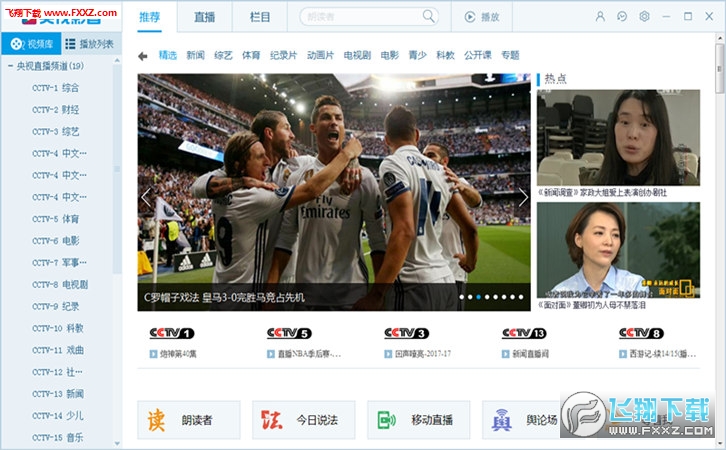Play 回声嘹亮-2017-17 on CCTV3
This screenshot has height=450, width=726.
tap(418, 354)
